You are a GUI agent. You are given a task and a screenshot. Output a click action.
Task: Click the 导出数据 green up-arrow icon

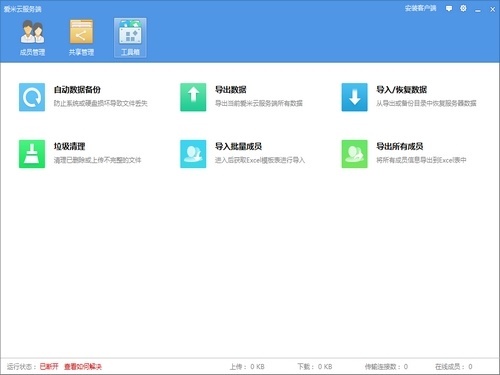tap(193, 97)
